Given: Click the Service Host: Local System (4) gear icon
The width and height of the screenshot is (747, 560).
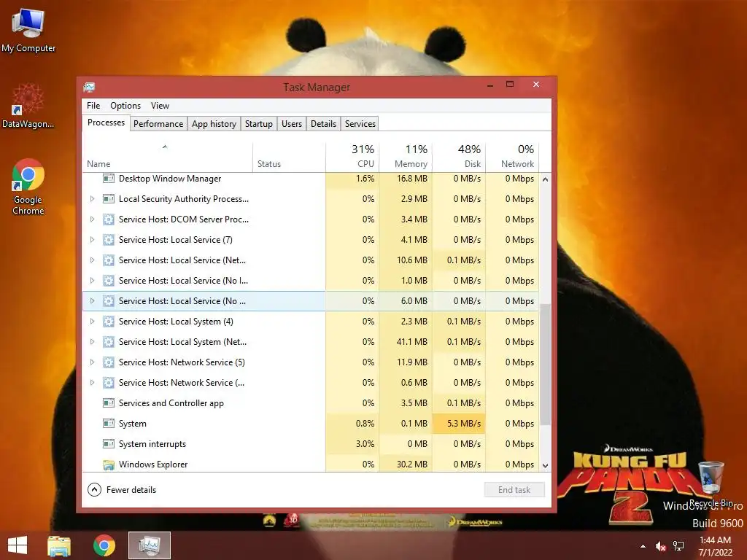Looking at the screenshot, I should point(109,322).
